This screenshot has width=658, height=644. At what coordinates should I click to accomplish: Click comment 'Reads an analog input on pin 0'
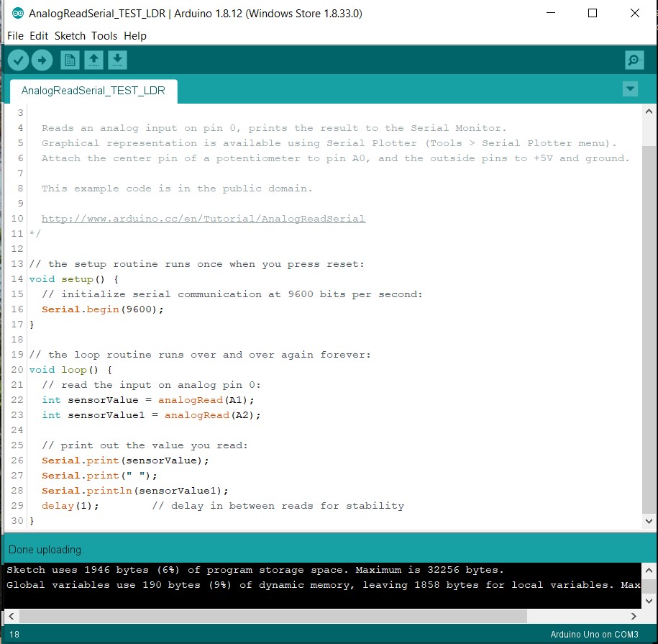(x=141, y=128)
